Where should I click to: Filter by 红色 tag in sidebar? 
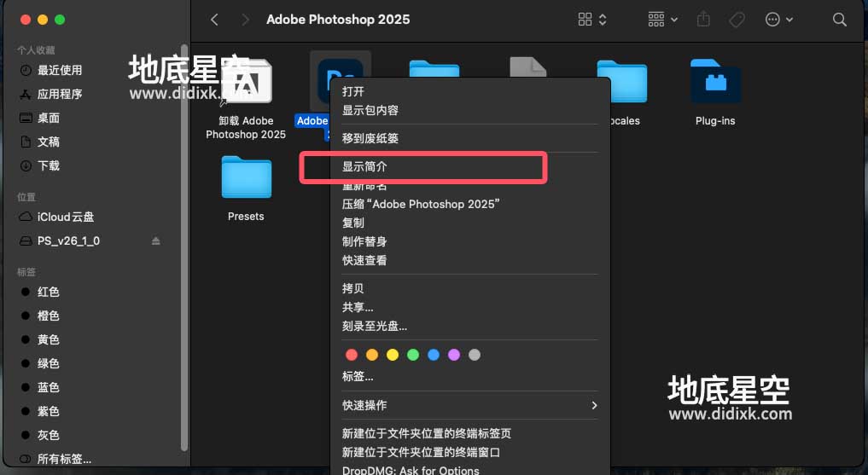(48, 292)
